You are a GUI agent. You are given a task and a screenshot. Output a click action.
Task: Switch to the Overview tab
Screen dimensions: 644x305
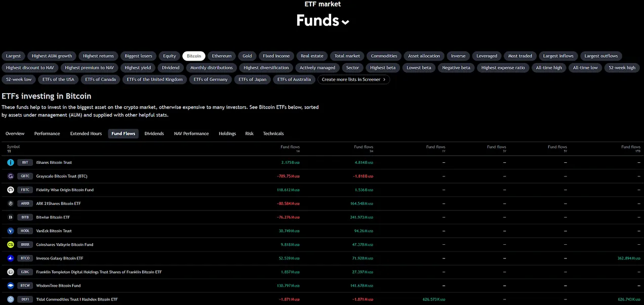[15, 134]
